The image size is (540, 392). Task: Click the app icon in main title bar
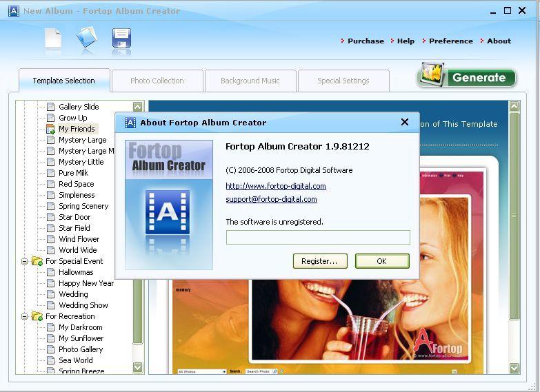[13, 11]
